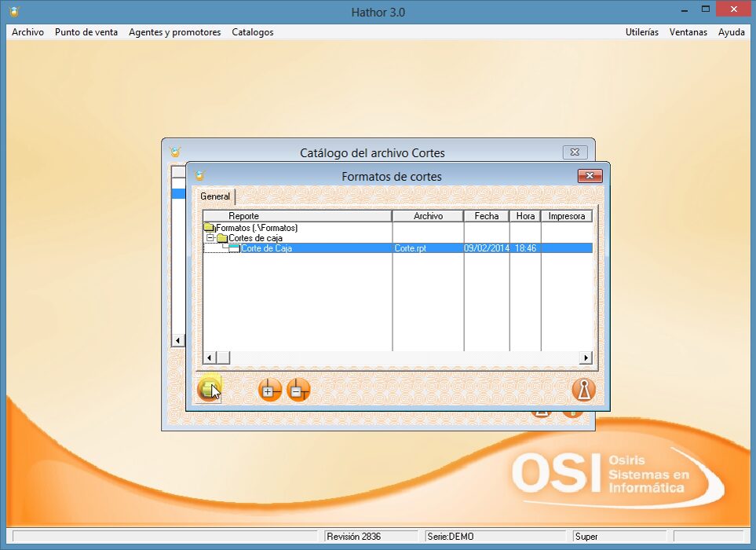
Task: Select the Cortes de caja folder node
Action: tap(255, 238)
